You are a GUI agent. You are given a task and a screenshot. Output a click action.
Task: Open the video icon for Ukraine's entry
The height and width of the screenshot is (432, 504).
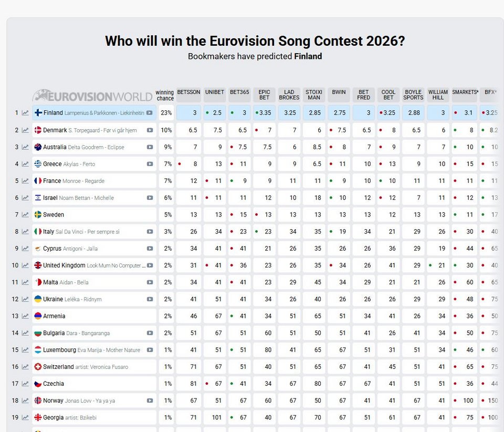coord(150,299)
